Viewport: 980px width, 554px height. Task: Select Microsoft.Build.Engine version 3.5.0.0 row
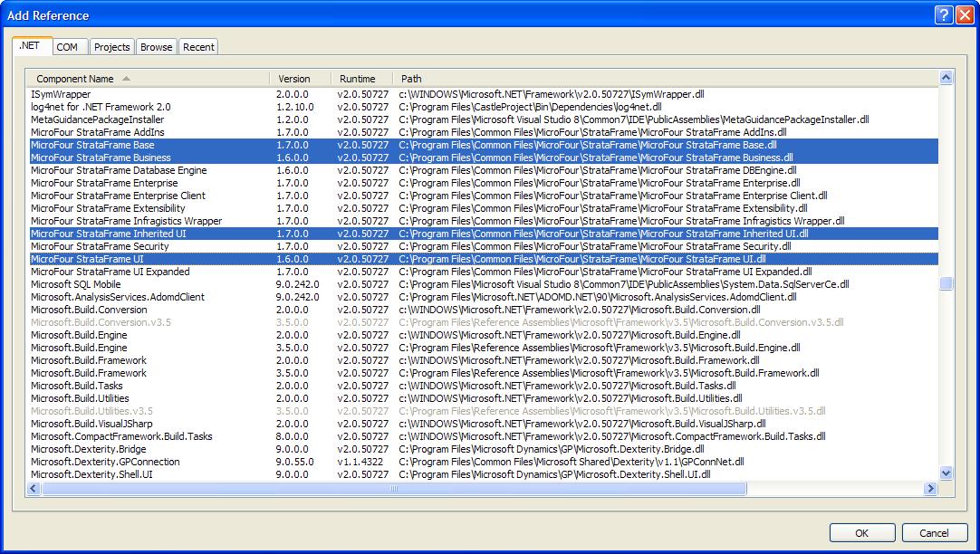pyautogui.click(x=79, y=348)
